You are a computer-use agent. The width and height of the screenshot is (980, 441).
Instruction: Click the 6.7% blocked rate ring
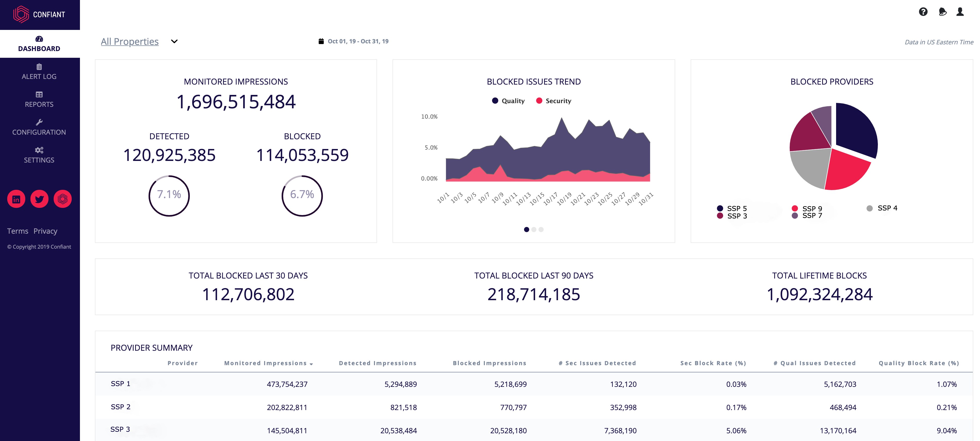[x=302, y=196]
